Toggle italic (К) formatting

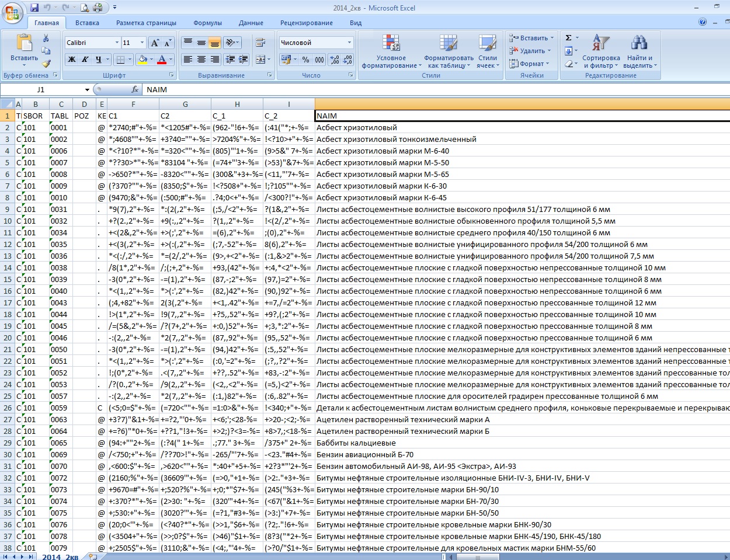(85, 60)
